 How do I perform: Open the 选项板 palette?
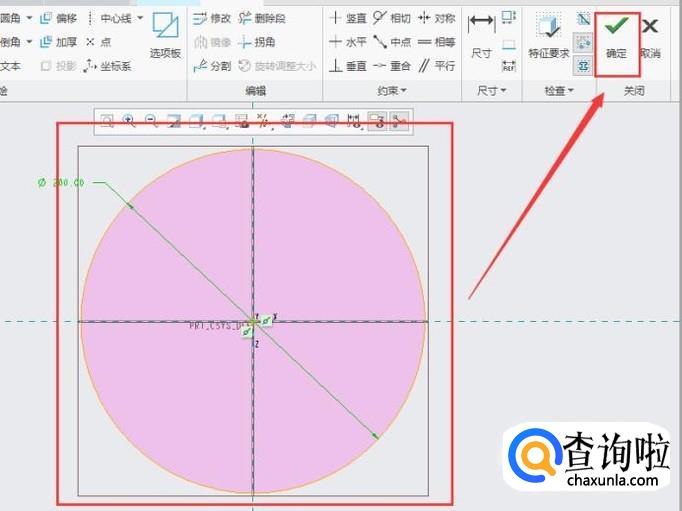(x=165, y=36)
